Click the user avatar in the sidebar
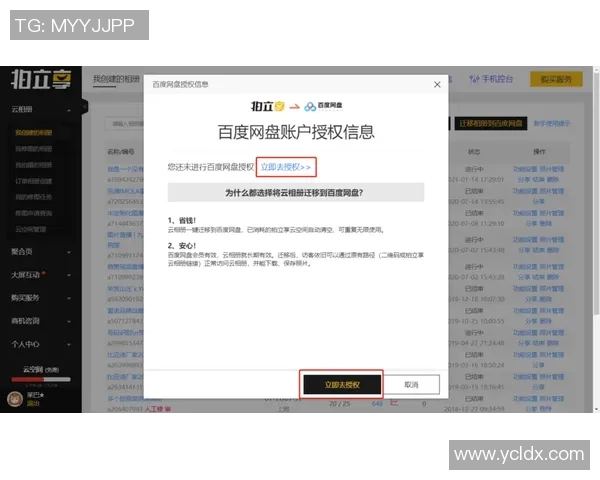Screen dimensions: 600x480 pos(15,399)
